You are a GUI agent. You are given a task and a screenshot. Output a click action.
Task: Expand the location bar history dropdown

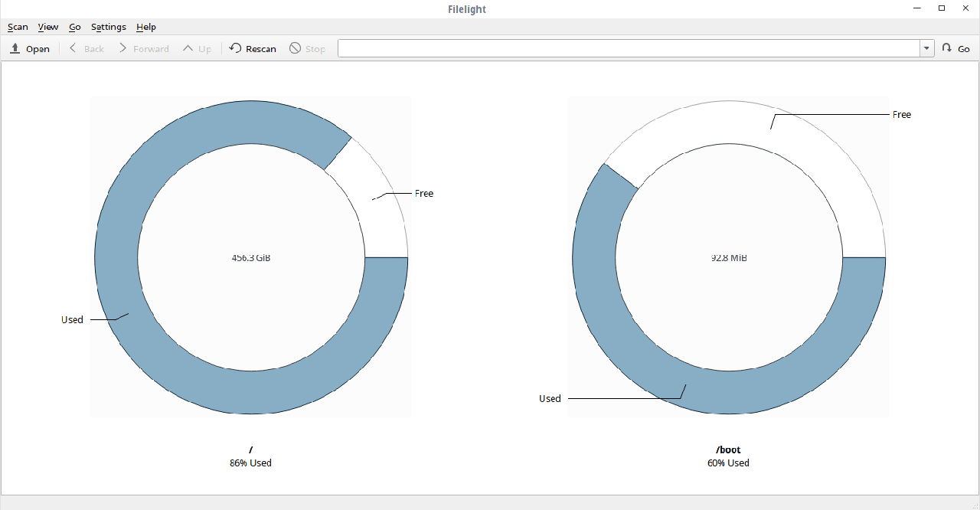927,49
